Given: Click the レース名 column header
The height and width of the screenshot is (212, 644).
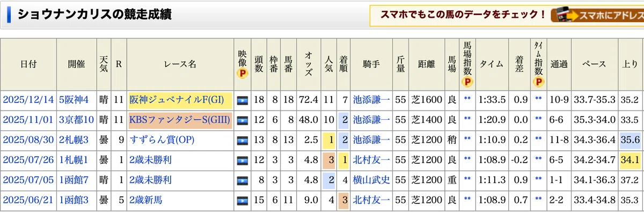Looking at the screenshot, I should (180, 64).
